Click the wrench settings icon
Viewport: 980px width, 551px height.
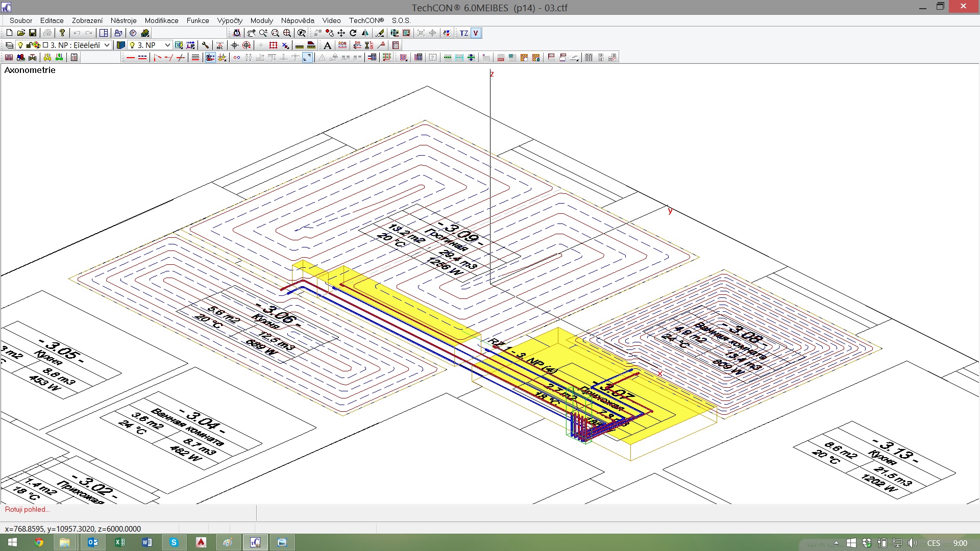pos(205,45)
